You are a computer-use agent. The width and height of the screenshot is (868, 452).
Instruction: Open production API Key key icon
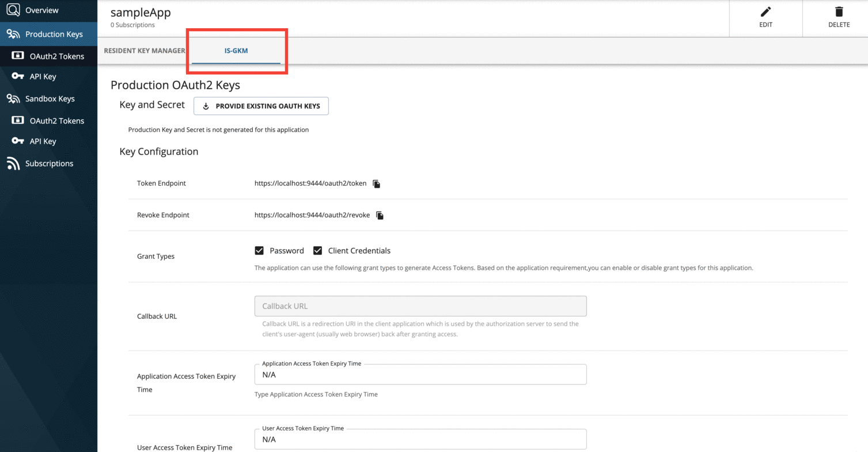[x=18, y=76]
